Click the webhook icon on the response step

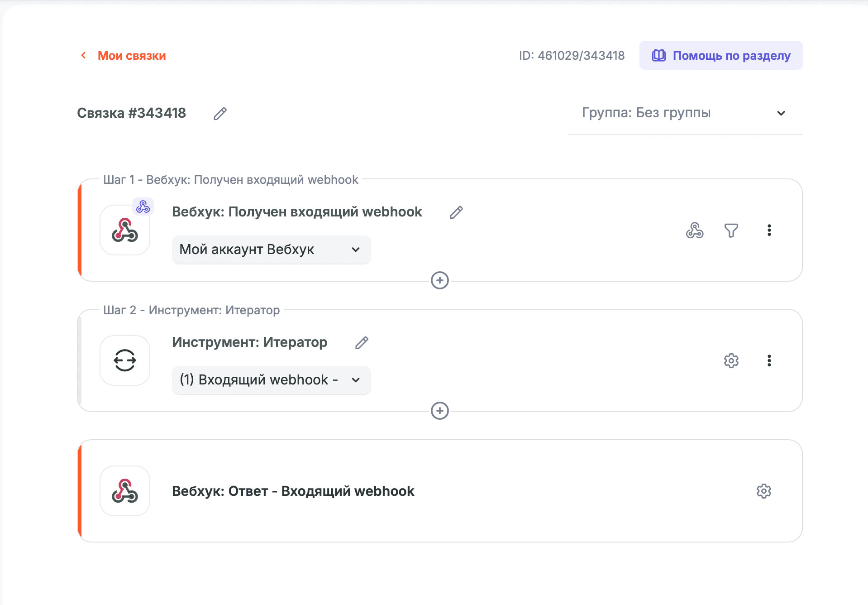[x=124, y=490]
